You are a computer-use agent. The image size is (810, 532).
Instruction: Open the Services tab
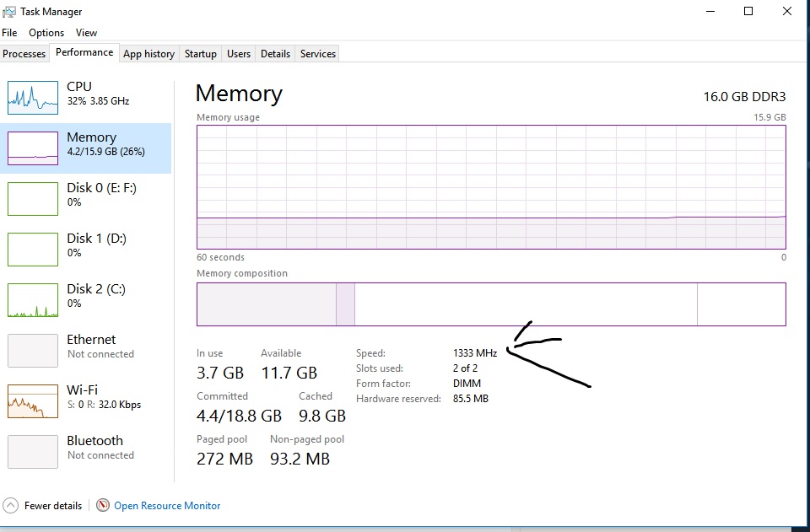point(318,54)
